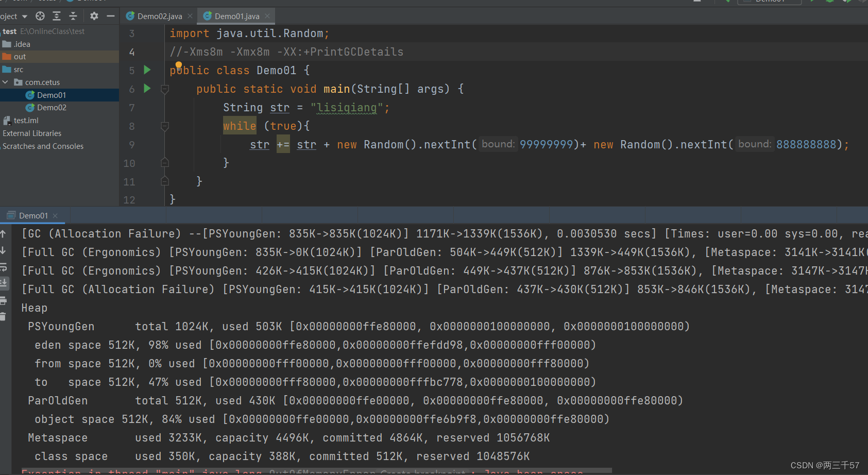The width and height of the screenshot is (868, 475).
Task: Locate the opened file in Project tree
Action: click(40, 16)
